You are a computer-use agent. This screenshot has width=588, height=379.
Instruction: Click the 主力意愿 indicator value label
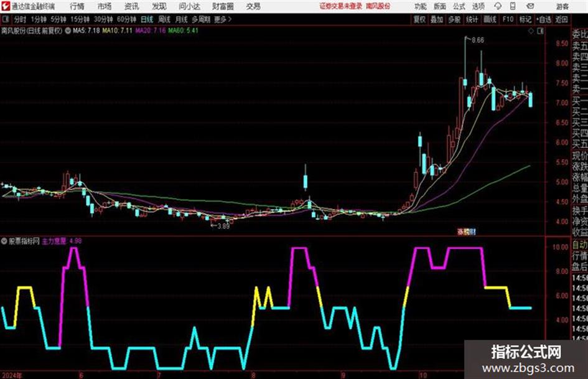point(62,241)
